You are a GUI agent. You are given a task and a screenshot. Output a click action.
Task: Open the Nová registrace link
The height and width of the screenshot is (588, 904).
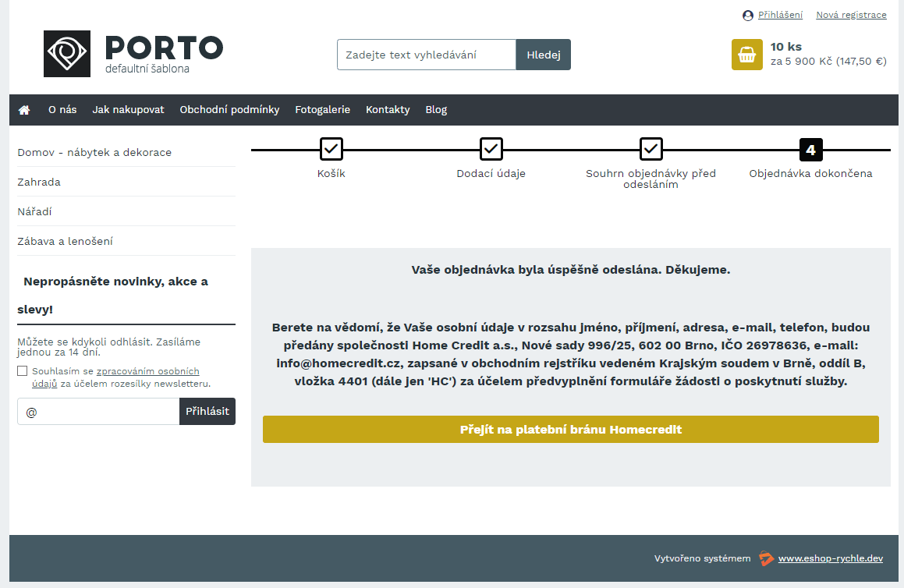[x=851, y=15]
